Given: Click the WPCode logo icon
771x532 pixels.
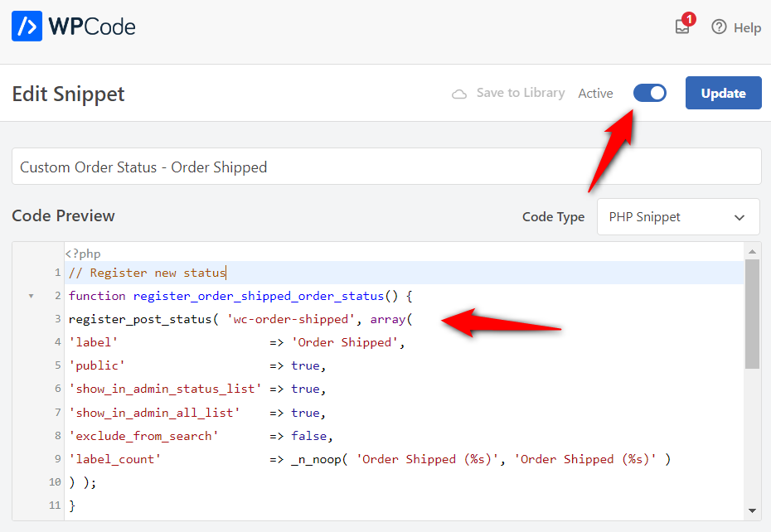Looking at the screenshot, I should (x=26, y=27).
